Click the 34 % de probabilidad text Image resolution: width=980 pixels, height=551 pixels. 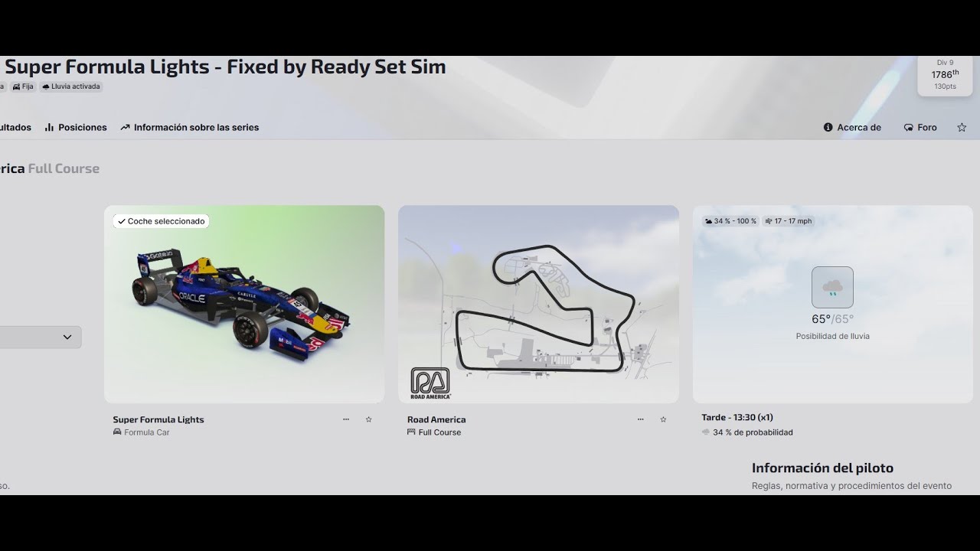tap(753, 432)
